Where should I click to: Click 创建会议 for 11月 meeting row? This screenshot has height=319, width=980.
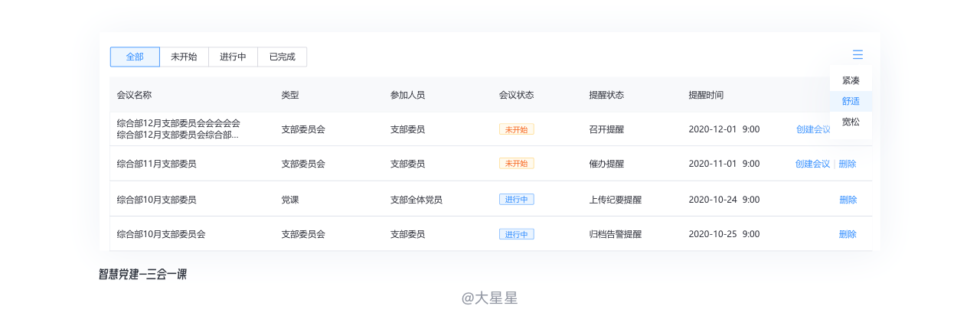point(812,164)
